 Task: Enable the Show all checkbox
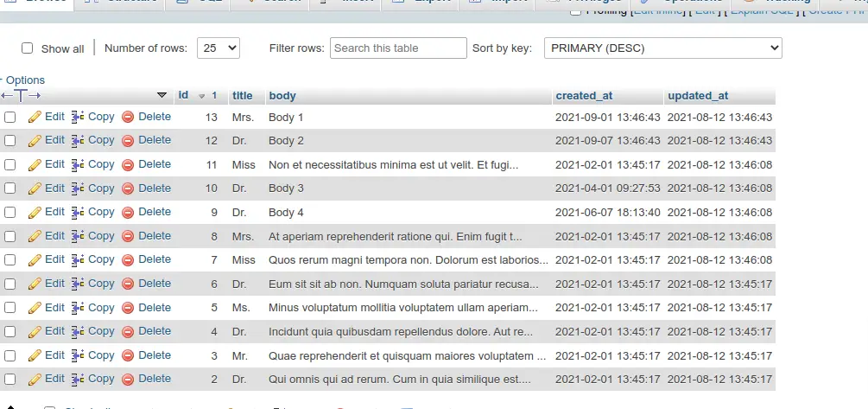(x=28, y=48)
